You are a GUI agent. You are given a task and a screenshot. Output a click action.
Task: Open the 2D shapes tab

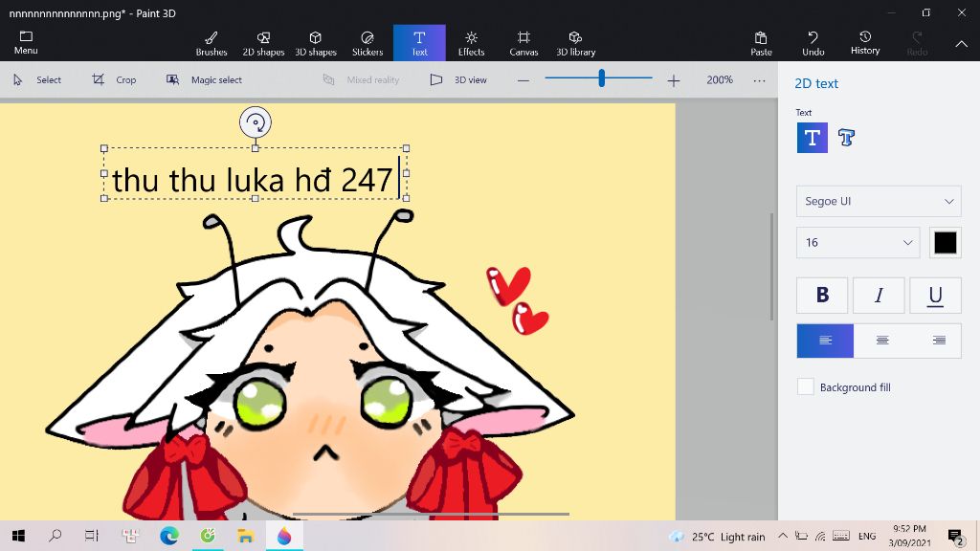click(x=263, y=43)
